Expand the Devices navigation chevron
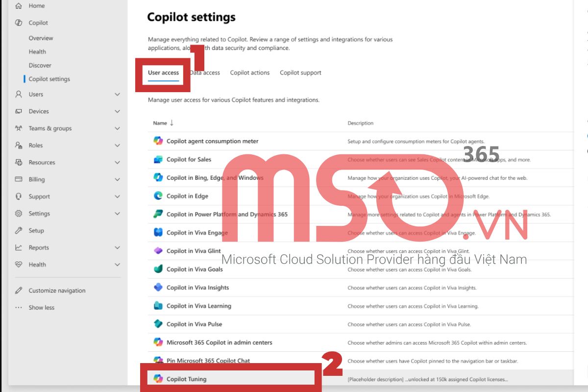 point(117,111)
